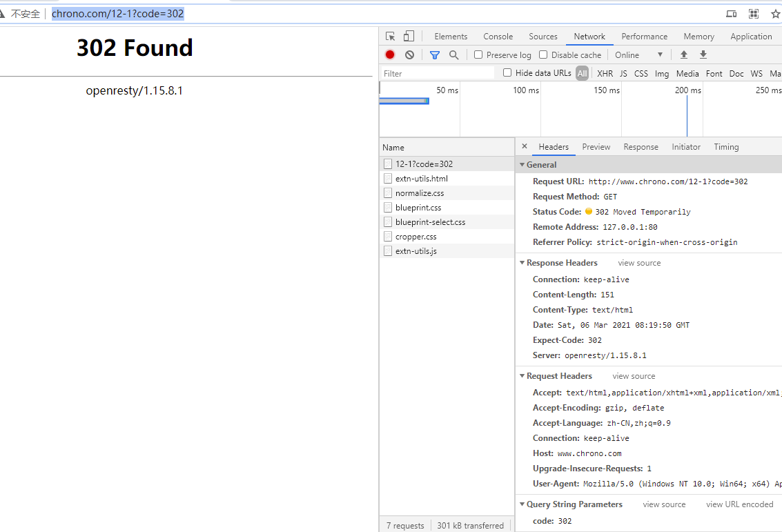Enable the Preserve log checkbox
782x532 pixels.
point(478,55)
